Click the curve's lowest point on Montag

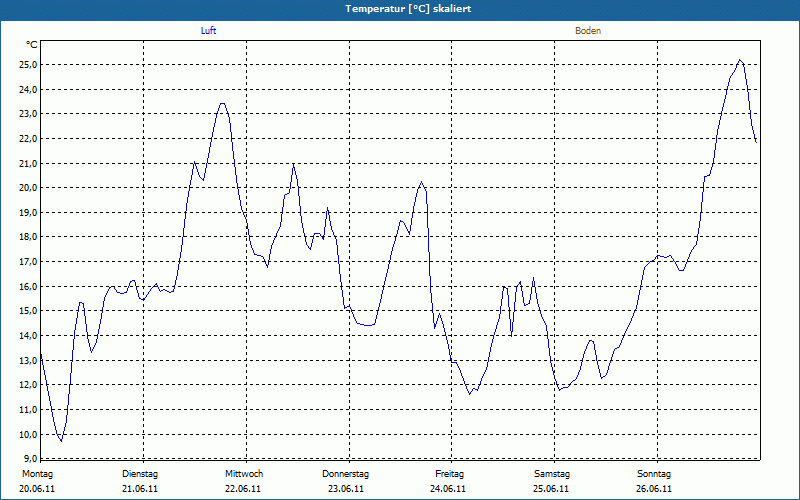[x=61, y=441]
